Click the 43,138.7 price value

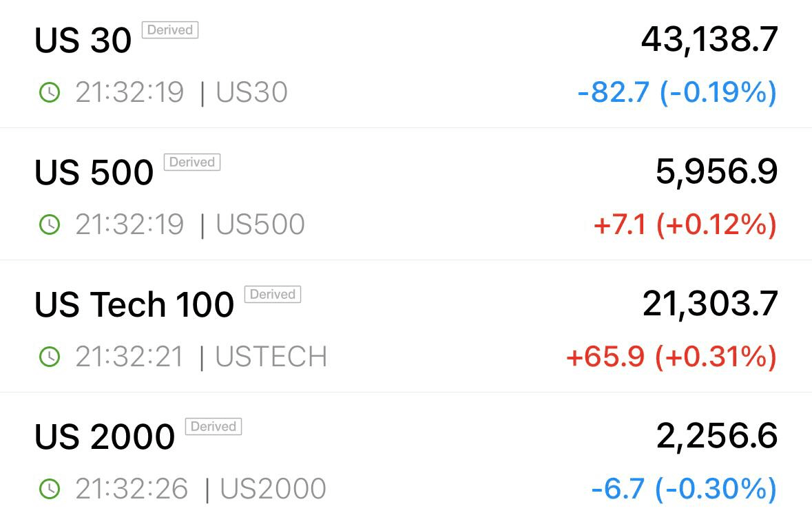709,41
